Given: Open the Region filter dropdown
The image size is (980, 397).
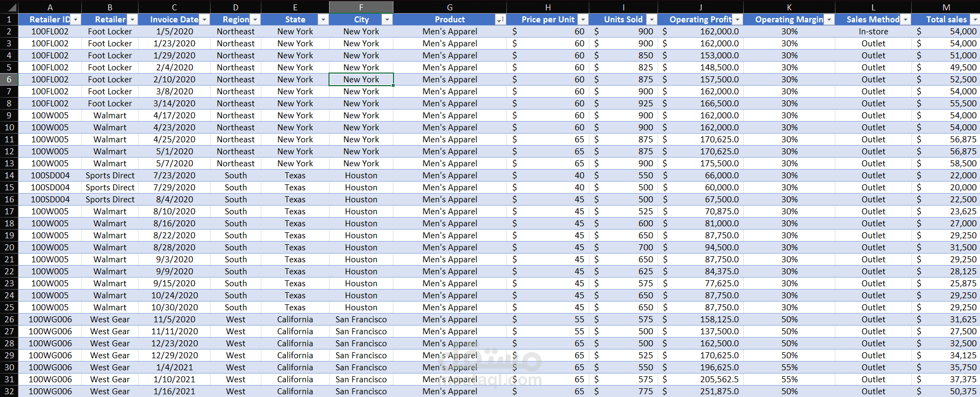Looking at the screenshot, I should tap(255, 20).
